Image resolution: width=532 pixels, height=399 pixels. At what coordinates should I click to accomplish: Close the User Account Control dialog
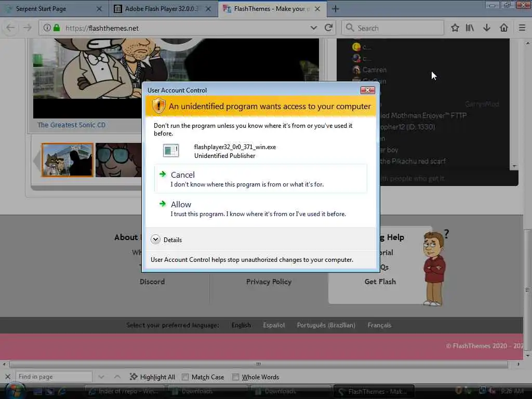367,90
